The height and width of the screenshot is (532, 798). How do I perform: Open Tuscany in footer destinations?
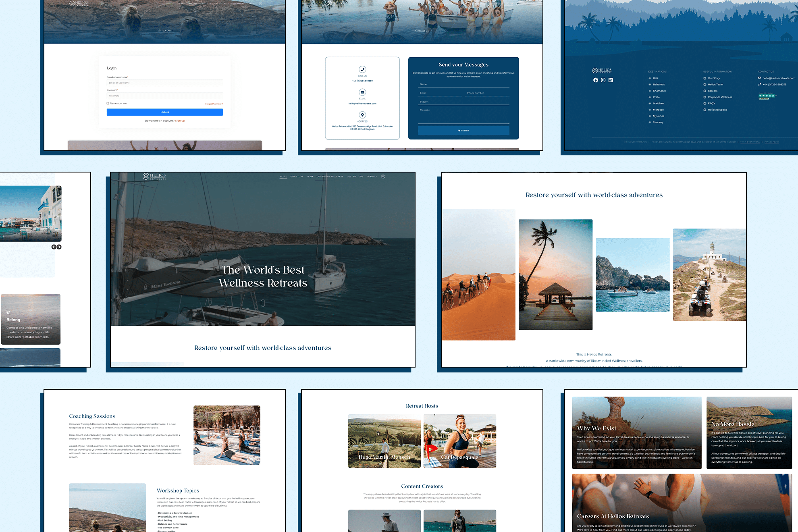[658, 123]
